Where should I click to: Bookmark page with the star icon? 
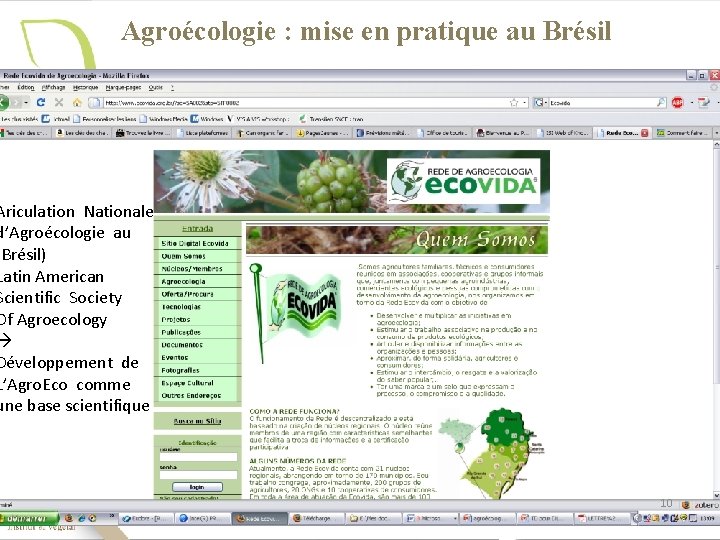[x=514, y=103]
